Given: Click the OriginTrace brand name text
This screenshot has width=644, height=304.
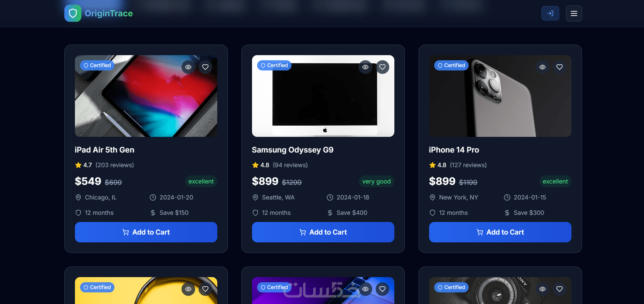Looking at the screenshot, I should point(109,13).
